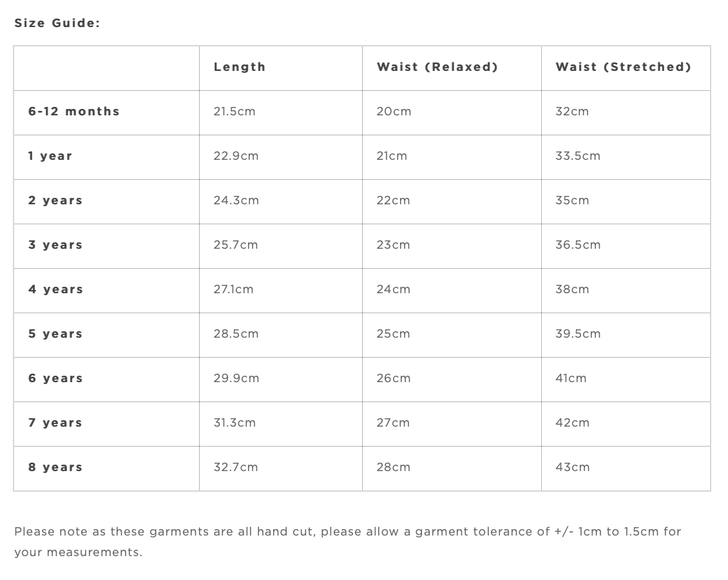This screenshot has width=728, height=580.
Task: Select the 2 years row label
Action: [x=55, y=200]
